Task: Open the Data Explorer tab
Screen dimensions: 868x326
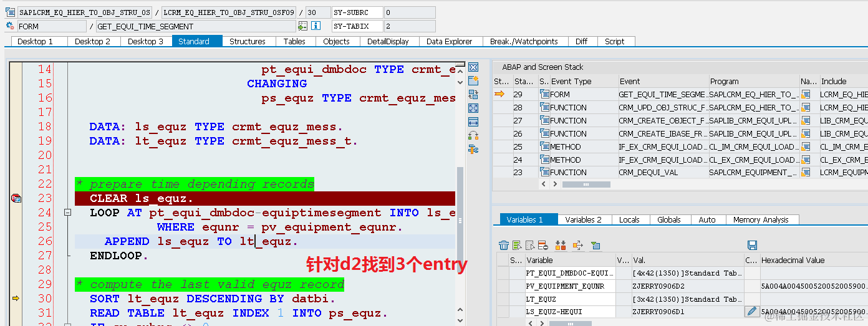Action: [x=450, y=41]
